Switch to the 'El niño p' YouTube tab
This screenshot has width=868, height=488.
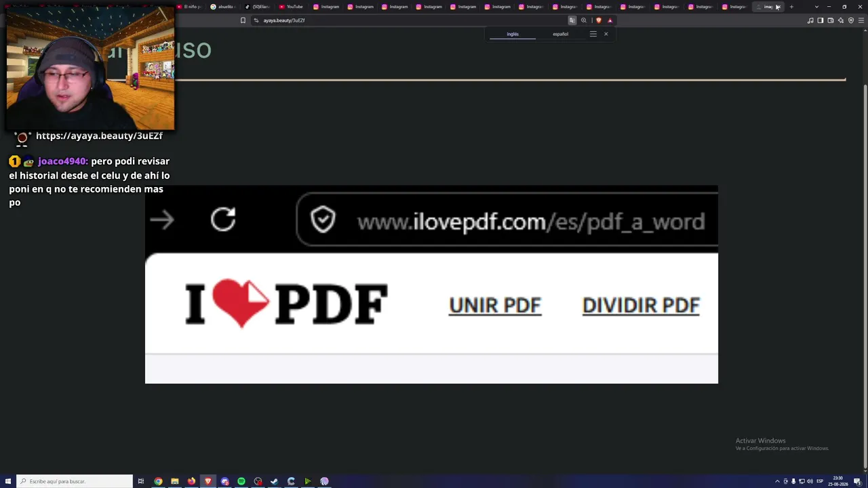pos(190,7)
